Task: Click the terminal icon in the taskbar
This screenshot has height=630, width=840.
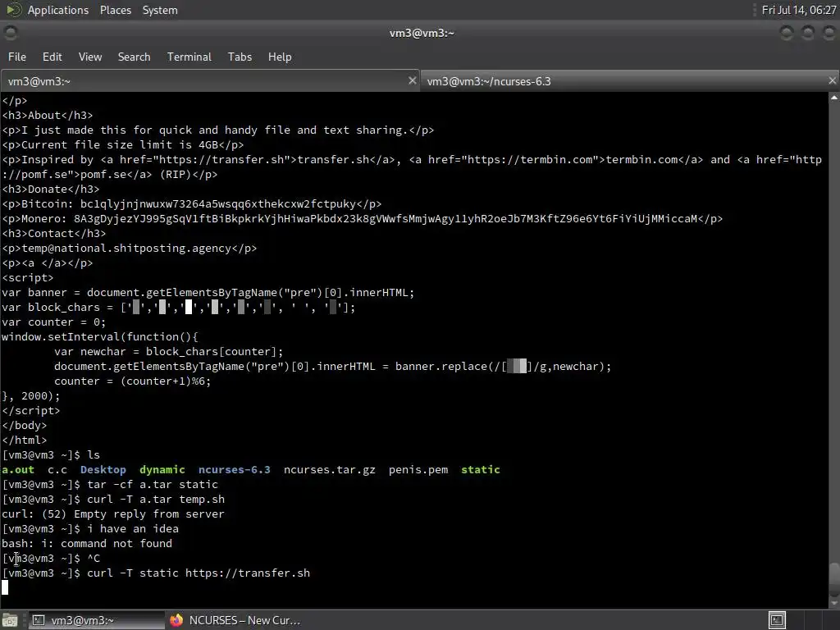Action: tap(38, 620)
